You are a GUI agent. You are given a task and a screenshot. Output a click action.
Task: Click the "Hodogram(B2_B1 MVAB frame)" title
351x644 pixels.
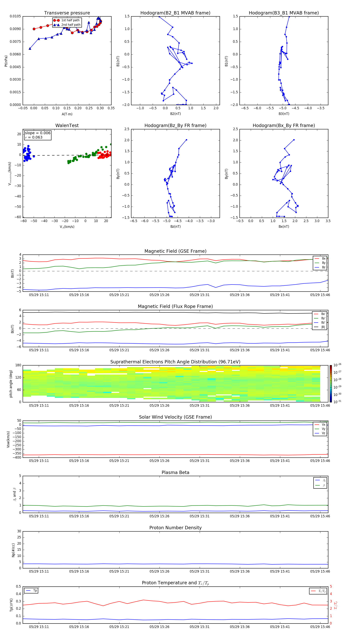tap(175, 13)
